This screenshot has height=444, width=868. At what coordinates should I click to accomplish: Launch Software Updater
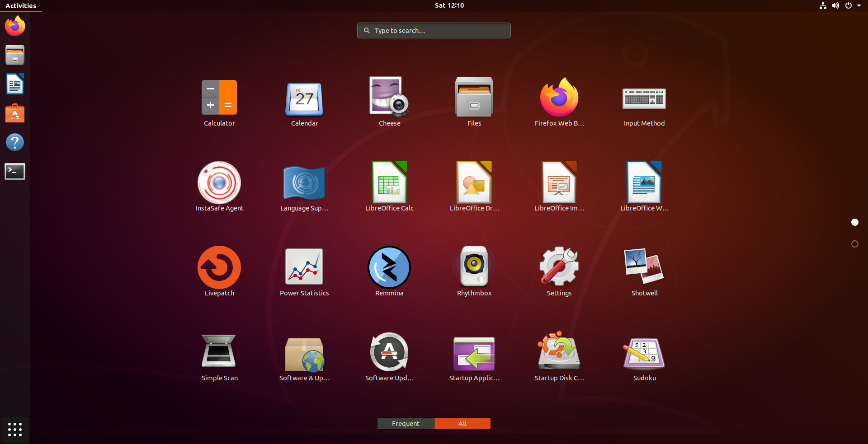[x=389, y=352]
